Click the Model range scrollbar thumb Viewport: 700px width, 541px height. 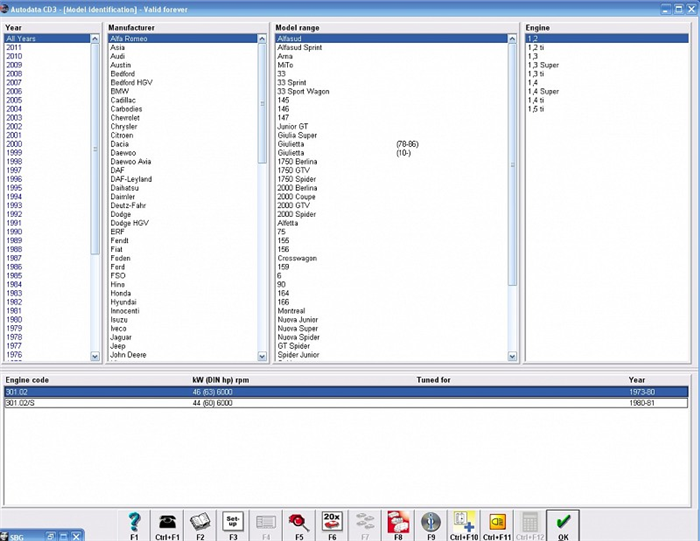pos(512,165)
